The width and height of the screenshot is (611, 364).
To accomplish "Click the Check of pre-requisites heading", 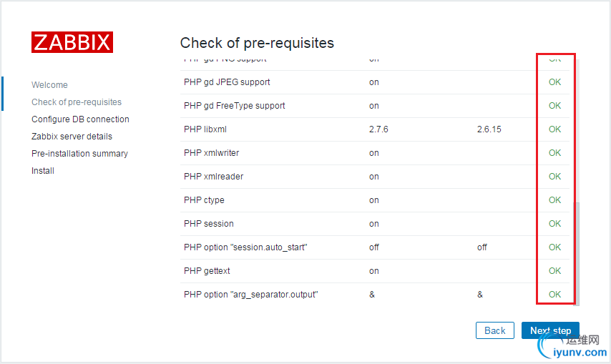I will click(257, 43).
